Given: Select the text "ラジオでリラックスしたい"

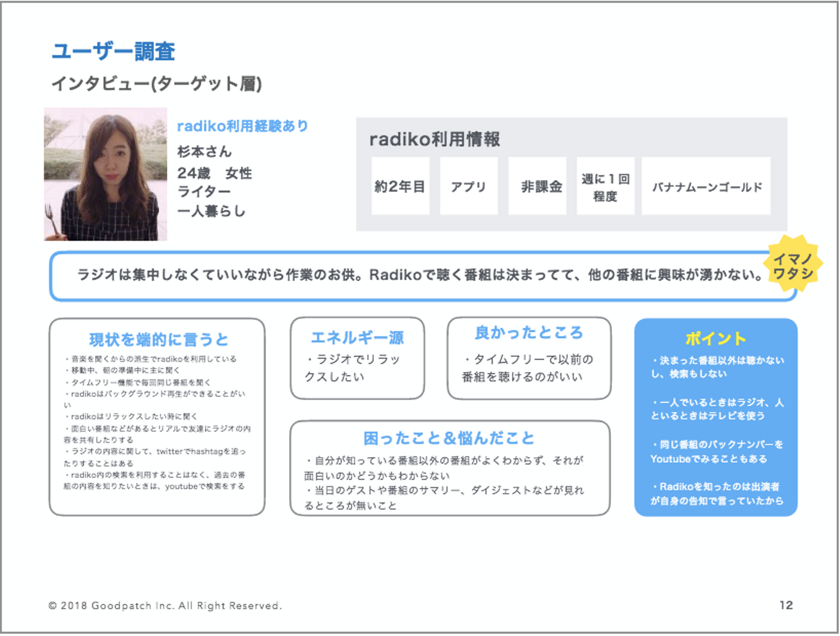Looking at the screenshot, I should tap(352, 368).
